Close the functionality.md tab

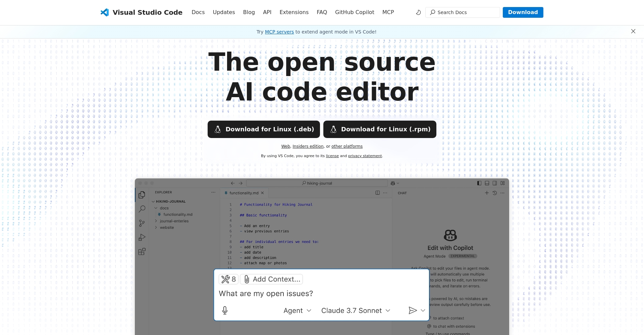click(x=263, y=193)
